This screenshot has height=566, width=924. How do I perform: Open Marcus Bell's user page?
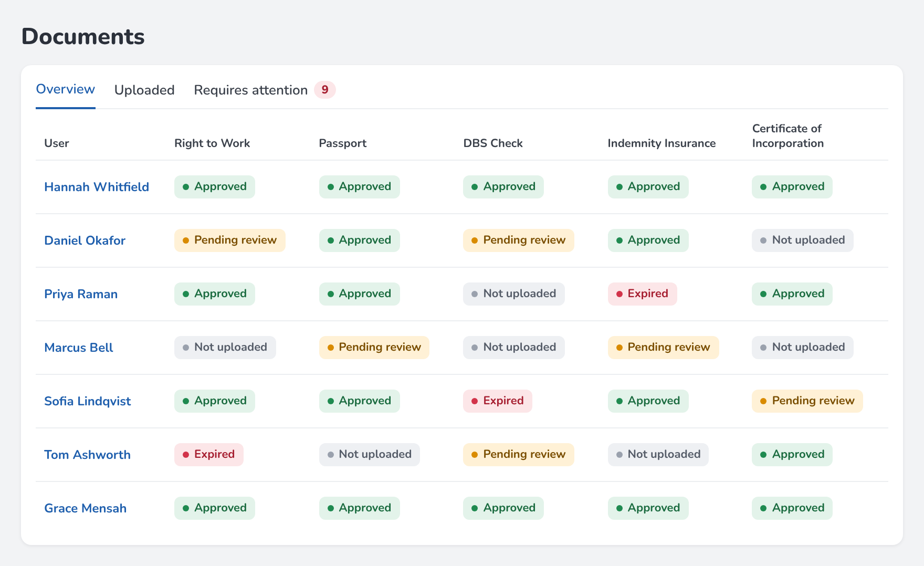[79, 348]
